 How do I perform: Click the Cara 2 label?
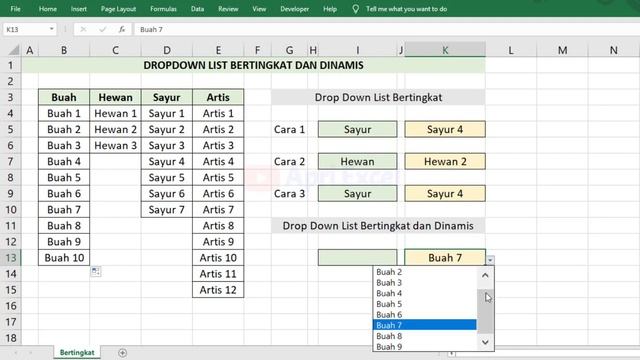[x=289, y=162]
